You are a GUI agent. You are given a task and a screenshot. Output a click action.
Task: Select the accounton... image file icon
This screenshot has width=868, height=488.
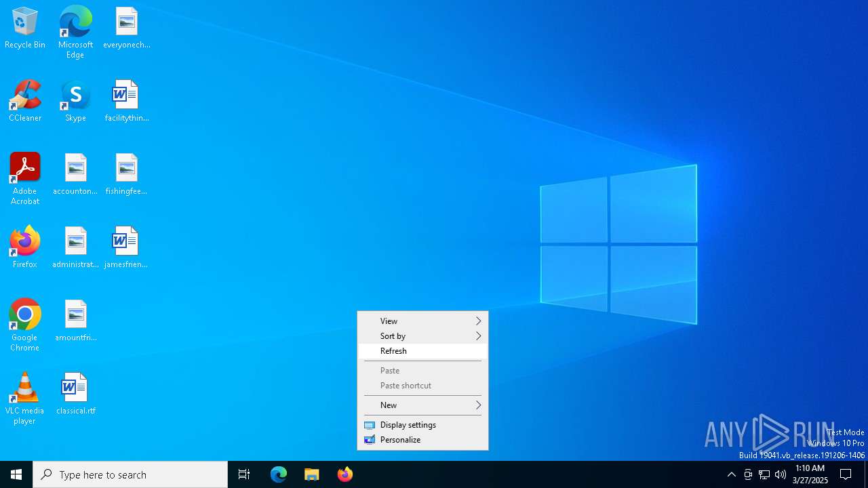pos(75,175)
